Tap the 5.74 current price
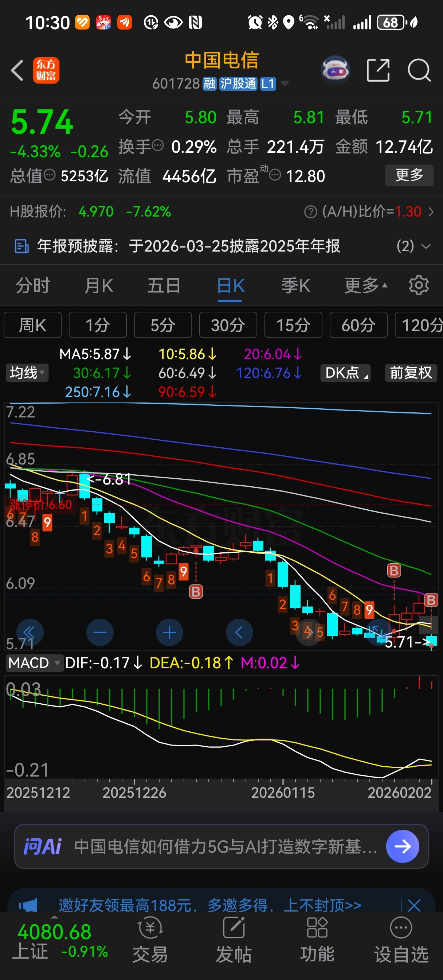The image size is (443, 980). (x=42, y=122)
